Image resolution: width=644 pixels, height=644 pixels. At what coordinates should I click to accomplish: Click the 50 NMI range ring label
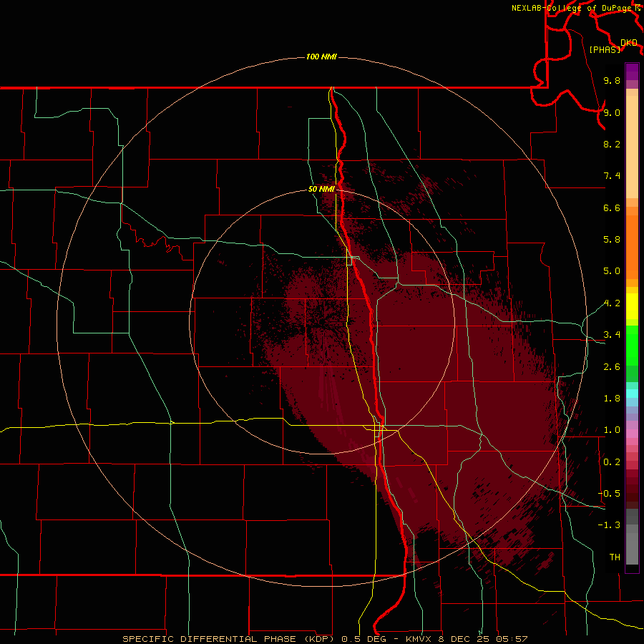[321, 189]
